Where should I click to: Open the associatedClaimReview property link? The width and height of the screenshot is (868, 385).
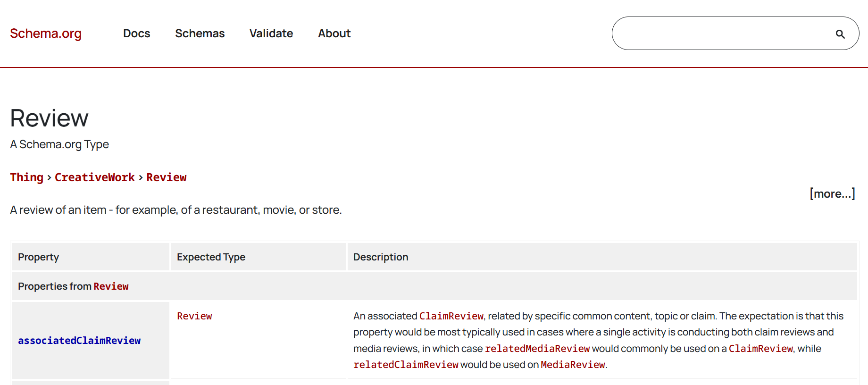pyautogui.click(x=79, y=341)
